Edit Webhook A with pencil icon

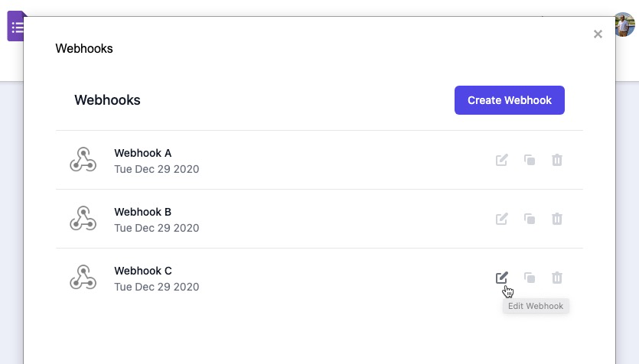502,160
